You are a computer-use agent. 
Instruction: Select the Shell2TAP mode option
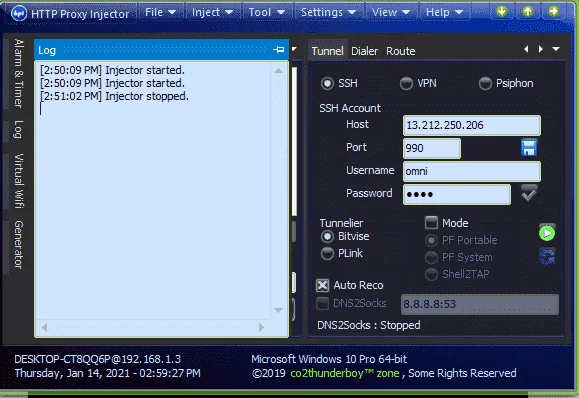(431, 274)
